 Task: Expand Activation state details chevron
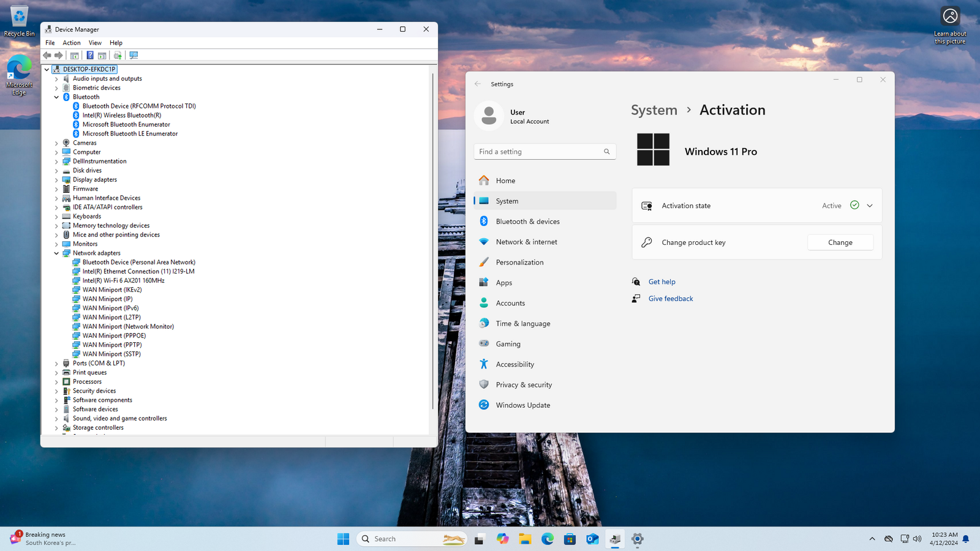pyautogui.click(x=870, y=206)
